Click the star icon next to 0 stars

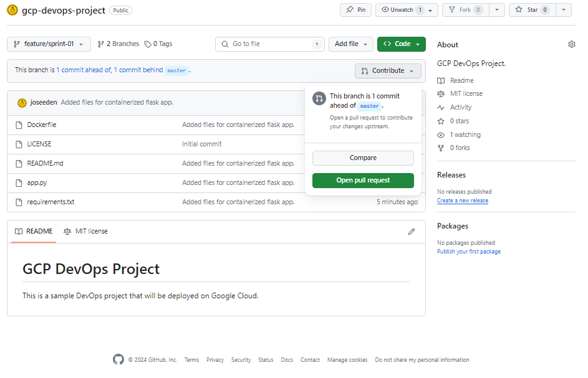click(441, 121)
